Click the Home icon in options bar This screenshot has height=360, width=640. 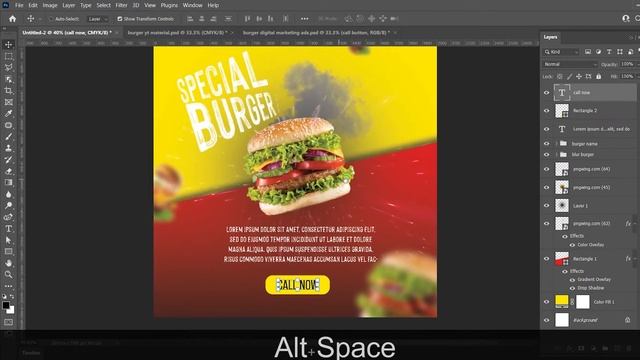click(13, 19)
